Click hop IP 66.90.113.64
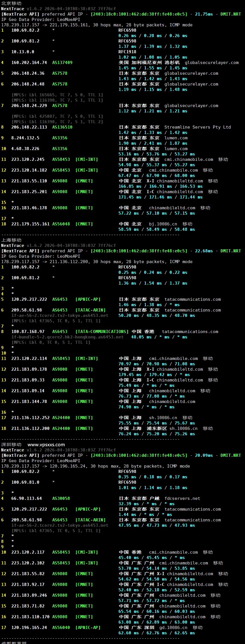Screen dimensions: 245x644 coord(27,498)
